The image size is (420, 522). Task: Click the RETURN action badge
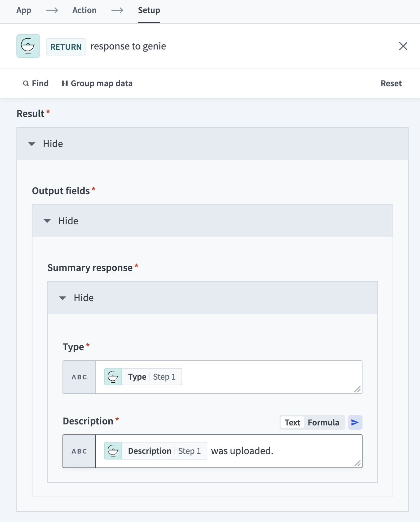point(66,47)
